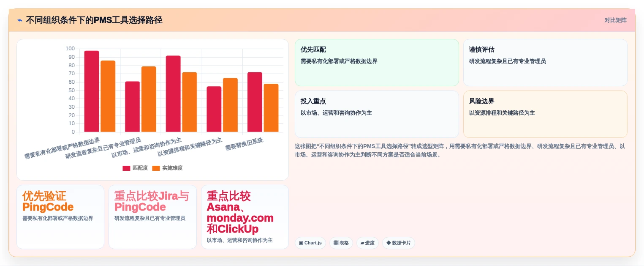Click the bar icon in 进度 chip
The width and height of the screenshot is (644, 266).
[x=362, y=243]
